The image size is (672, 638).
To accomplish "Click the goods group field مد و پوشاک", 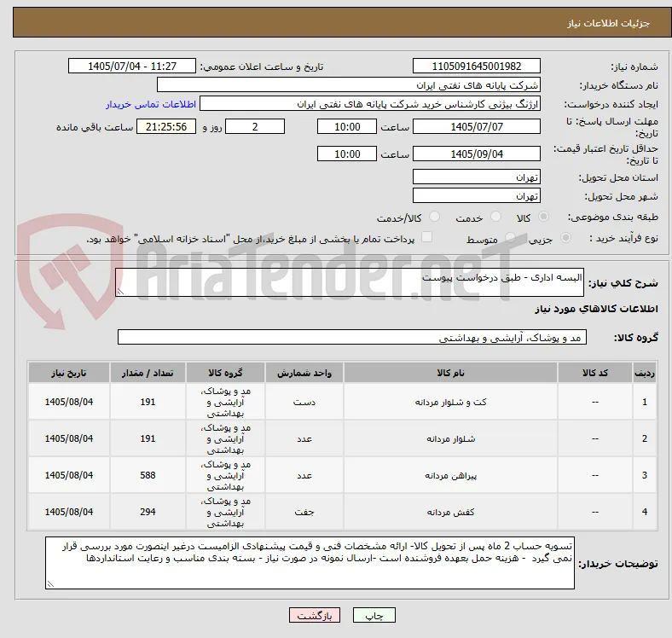I will [352, 338].
